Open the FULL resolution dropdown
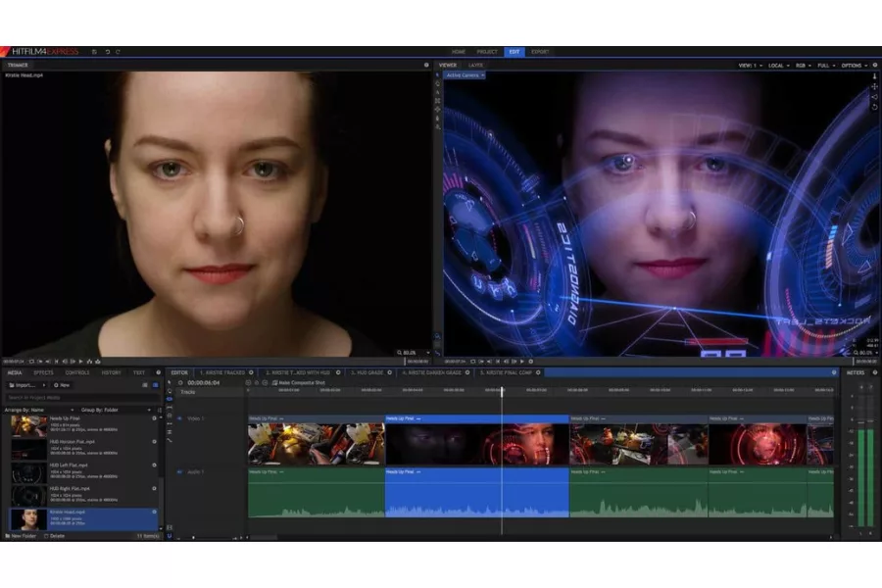 tap(826, 66)
